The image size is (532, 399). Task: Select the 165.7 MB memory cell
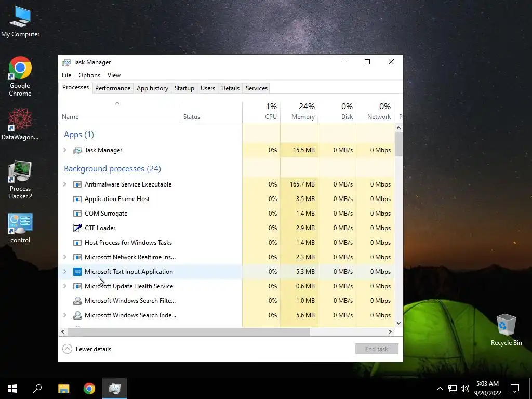coord(299,184)
